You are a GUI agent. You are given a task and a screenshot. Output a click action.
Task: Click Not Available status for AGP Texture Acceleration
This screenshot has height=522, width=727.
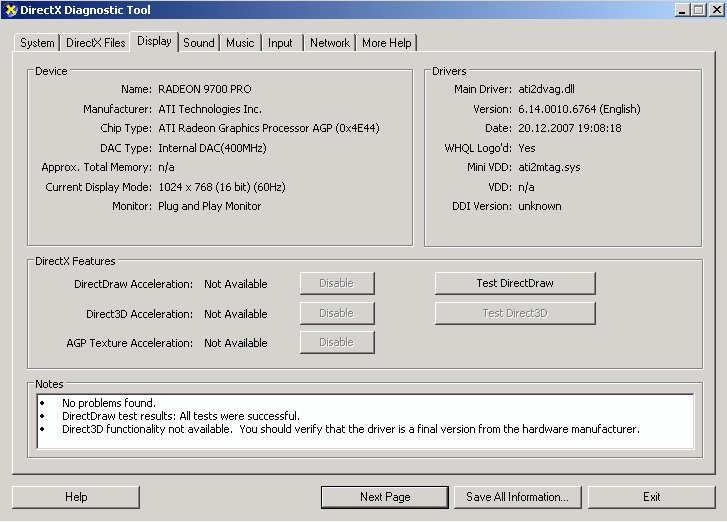[x=236, y=343]
